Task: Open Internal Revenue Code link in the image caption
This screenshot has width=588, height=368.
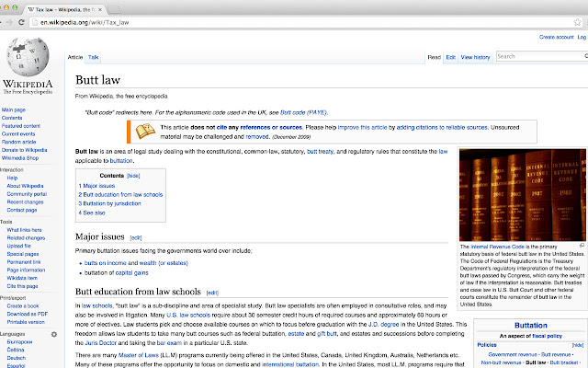Action: point(497,247)
